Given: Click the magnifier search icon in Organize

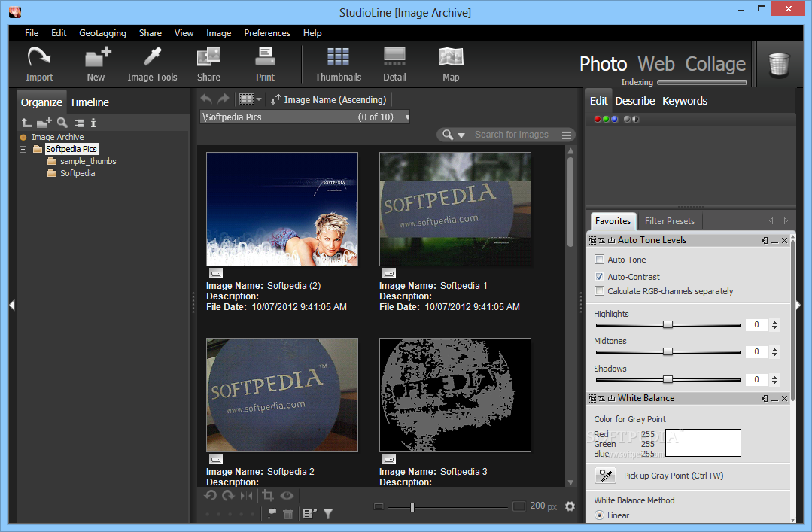Looking at the screenshot, I should pos(62,123).
